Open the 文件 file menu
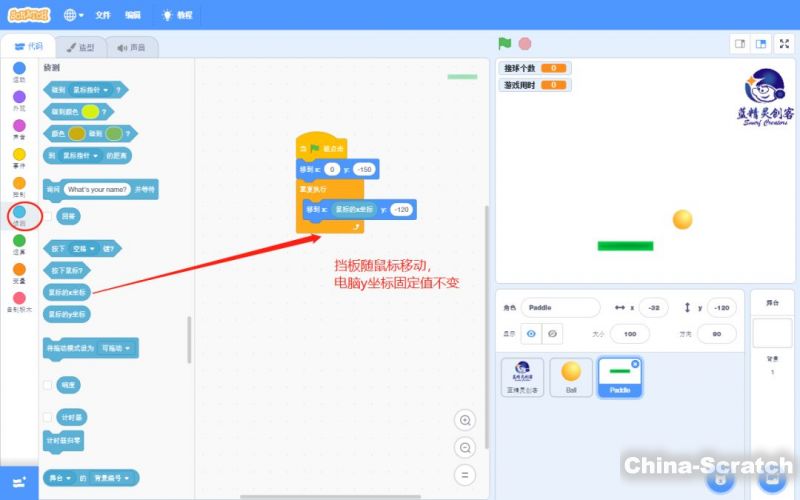 click(103, 15)
